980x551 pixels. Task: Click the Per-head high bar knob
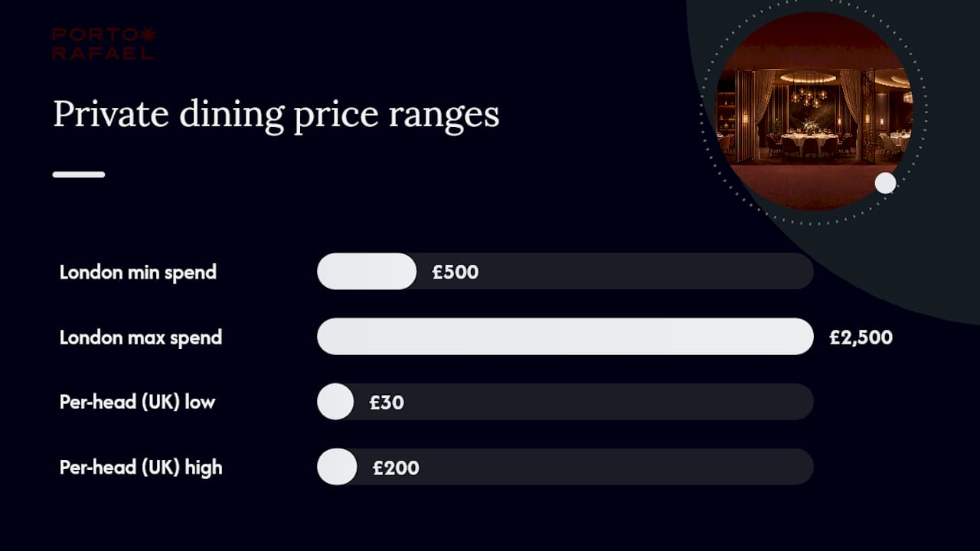tap(337, 466)
